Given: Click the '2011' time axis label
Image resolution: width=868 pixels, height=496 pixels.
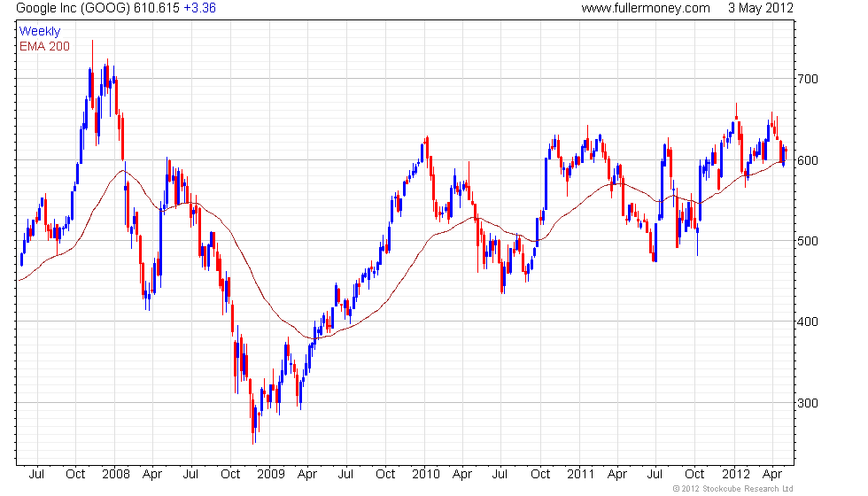Looking at the screenshot, I should pos(581,475).
